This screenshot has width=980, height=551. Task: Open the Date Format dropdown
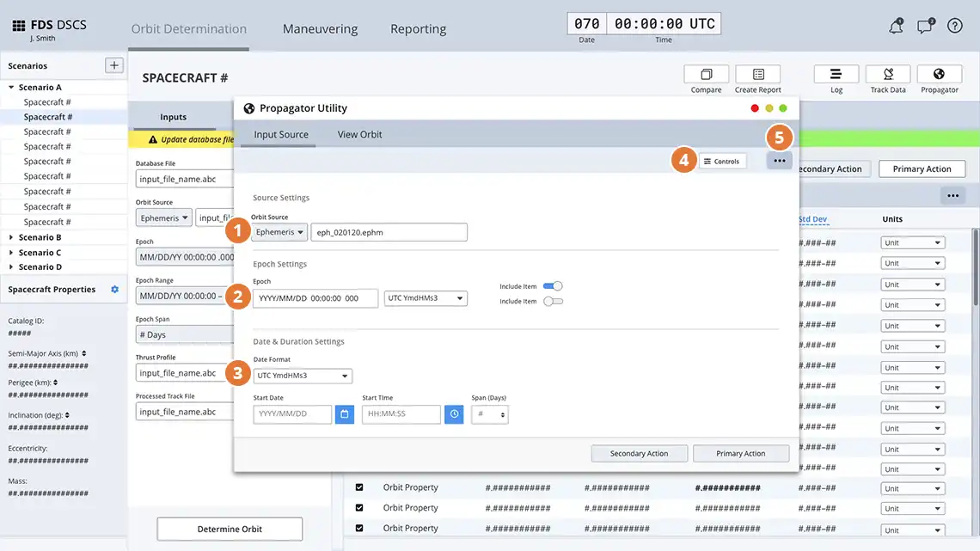pos(303,376)
